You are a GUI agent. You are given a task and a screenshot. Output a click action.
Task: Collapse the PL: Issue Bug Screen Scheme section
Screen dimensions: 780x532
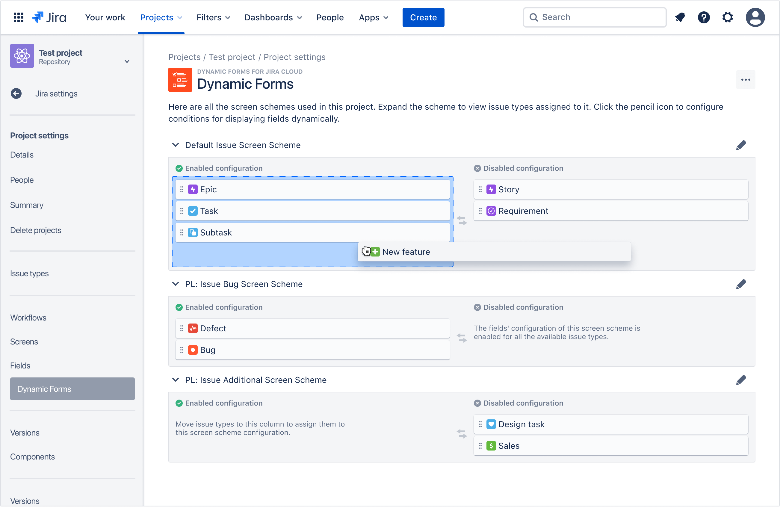point(175,284)
